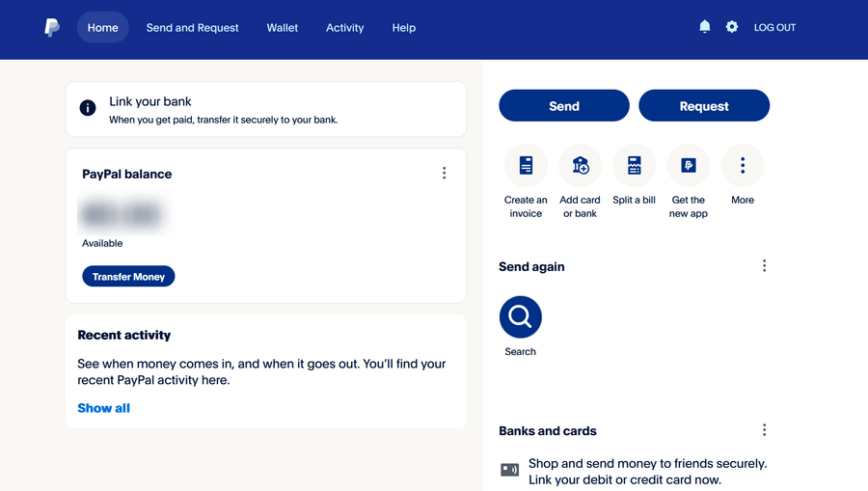Click the Link your bank heading
868x491 pixels.
click(150, 101)
